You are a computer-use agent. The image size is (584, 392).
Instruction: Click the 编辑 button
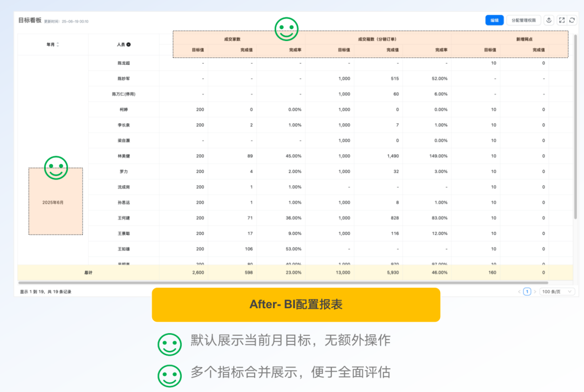pyautogui.click(x=494, y=20)
